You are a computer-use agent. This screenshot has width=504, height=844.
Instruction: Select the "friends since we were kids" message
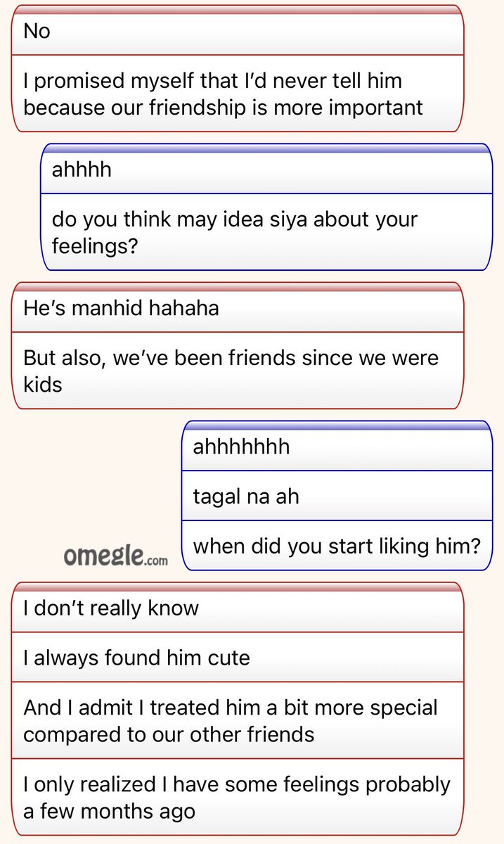pos(238,371)
